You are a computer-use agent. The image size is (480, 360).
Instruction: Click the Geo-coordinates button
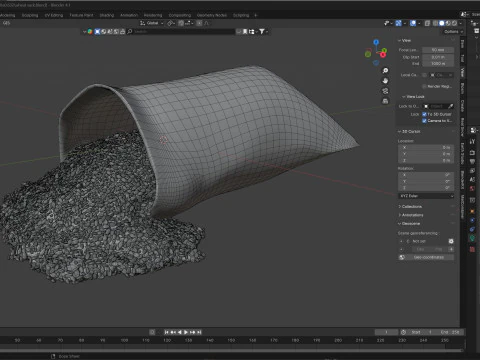(x=429, y=257)
